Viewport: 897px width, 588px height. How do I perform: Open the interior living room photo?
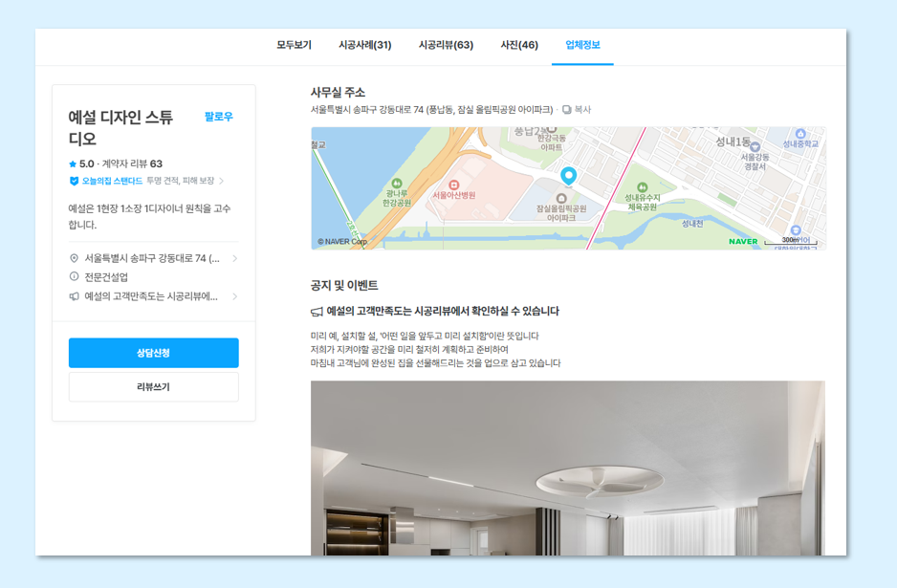click(x=567, y=468)
